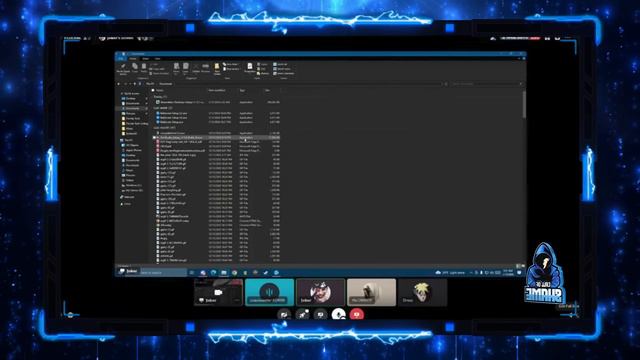640x360 pixels.
Task: Click the weather icon in taskbar
Action: pyautogui.click(x=438, y=272)
